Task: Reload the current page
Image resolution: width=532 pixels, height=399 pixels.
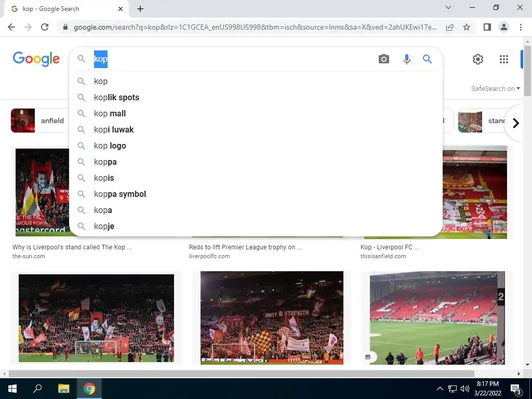Action: tap(45, 27)
